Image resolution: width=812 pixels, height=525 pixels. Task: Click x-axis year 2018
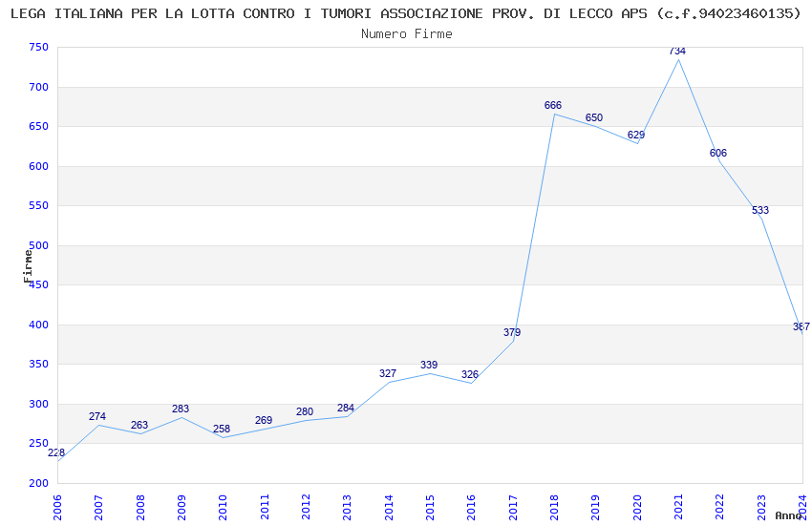click(x=554, y=508)
